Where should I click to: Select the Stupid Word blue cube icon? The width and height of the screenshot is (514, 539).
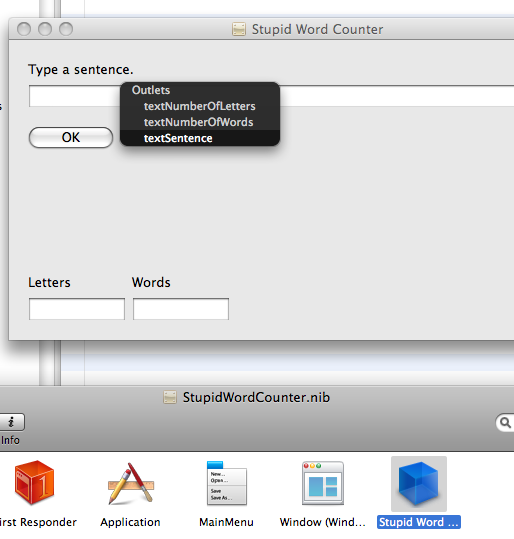coord(419,484)
